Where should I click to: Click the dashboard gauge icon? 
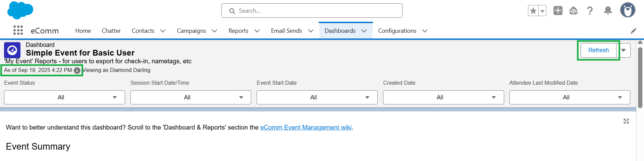(12, 50)
